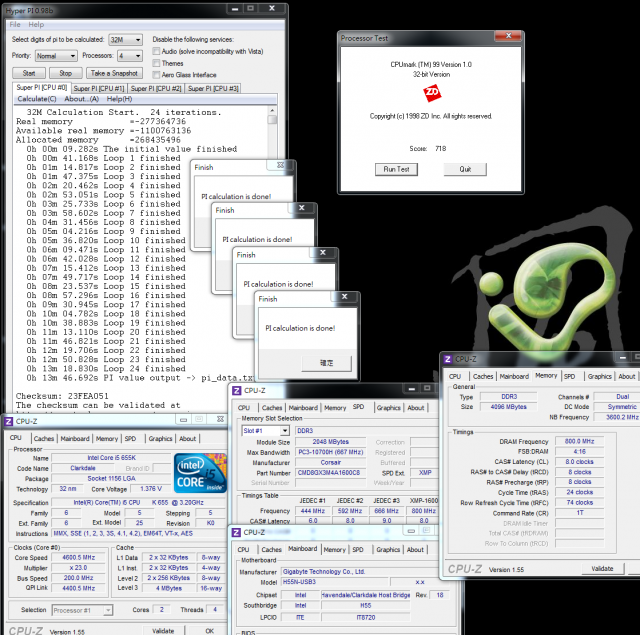The width and height of the screenshot is (640, 635).
Task: Open About tab in CPU-Z Mainboard window
Action: pyautogui.click(x=416, y=550)
